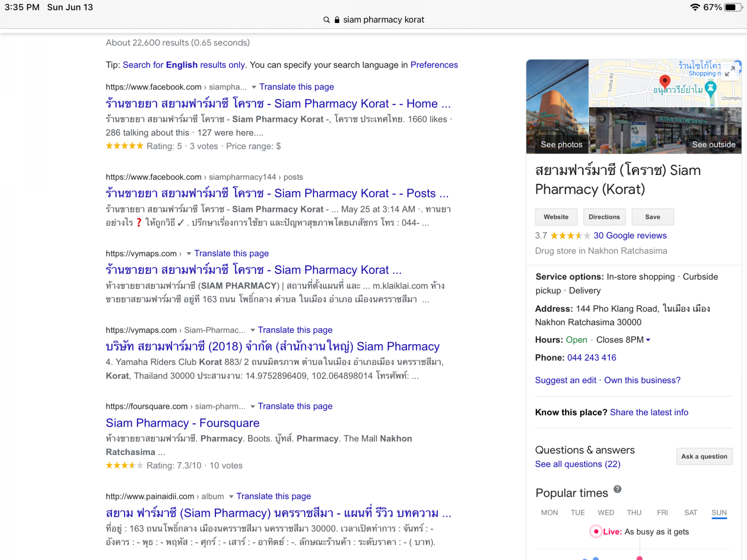Tap the address bar showing siam pharmacy korat
This screenshot has height=560, width=747.
[x=383, y=20]
